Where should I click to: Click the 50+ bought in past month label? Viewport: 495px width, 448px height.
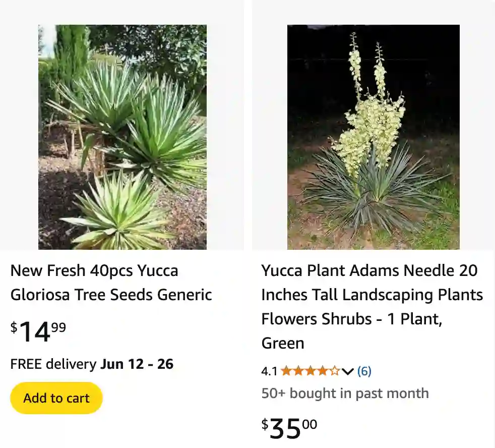point(344,394)
